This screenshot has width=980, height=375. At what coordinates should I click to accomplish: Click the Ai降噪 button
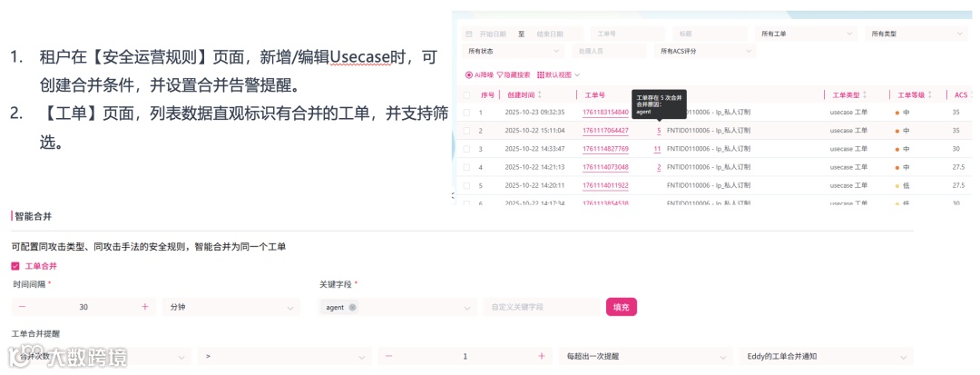(x=480, y=74)
